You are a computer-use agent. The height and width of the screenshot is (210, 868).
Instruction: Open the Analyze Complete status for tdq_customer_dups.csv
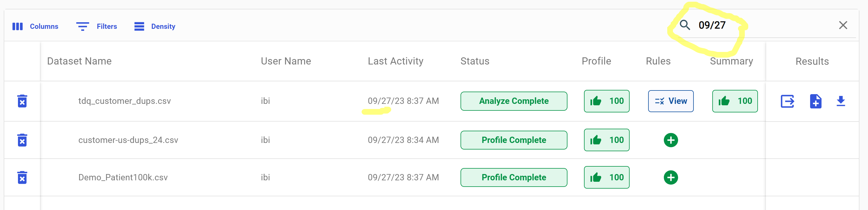(x=514, y=101)
